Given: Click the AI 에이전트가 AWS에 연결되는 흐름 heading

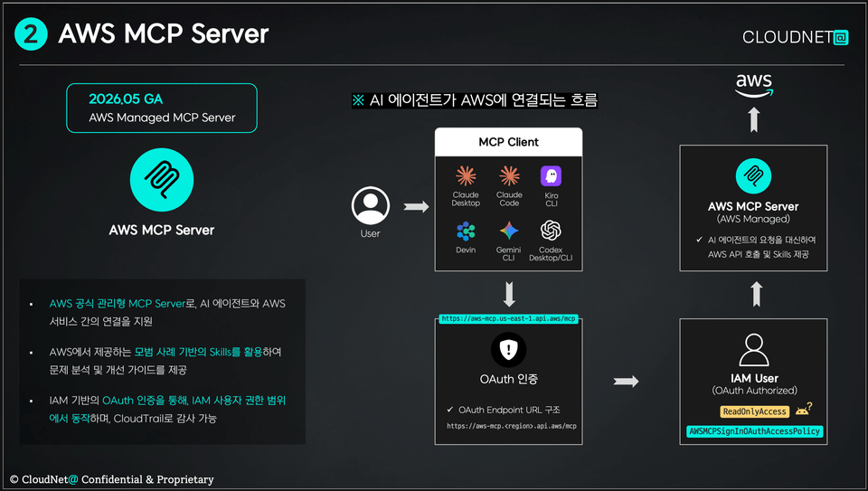Looking at the screenshot, I should pyautogui.click(x=475, y=100).
